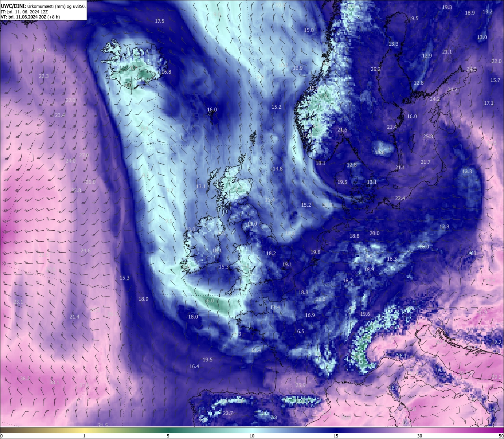Click the 7.8 value label
Image resolution: width=504 pixels, height=439 pixels.
(x=274, y=418)
